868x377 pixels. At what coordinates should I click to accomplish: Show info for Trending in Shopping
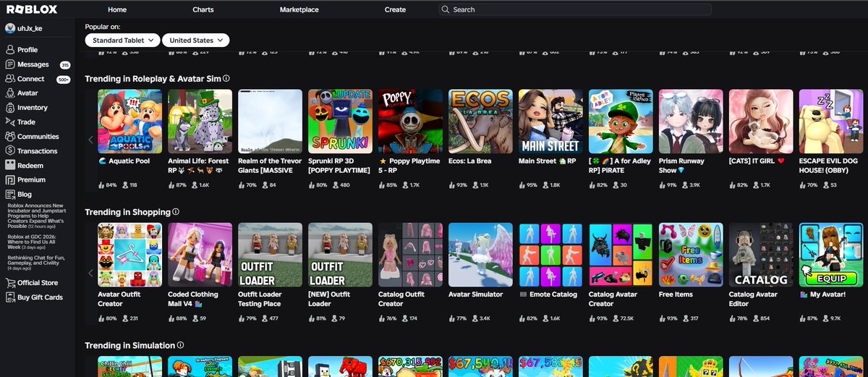pyautogui.click(x=176, y=212)
